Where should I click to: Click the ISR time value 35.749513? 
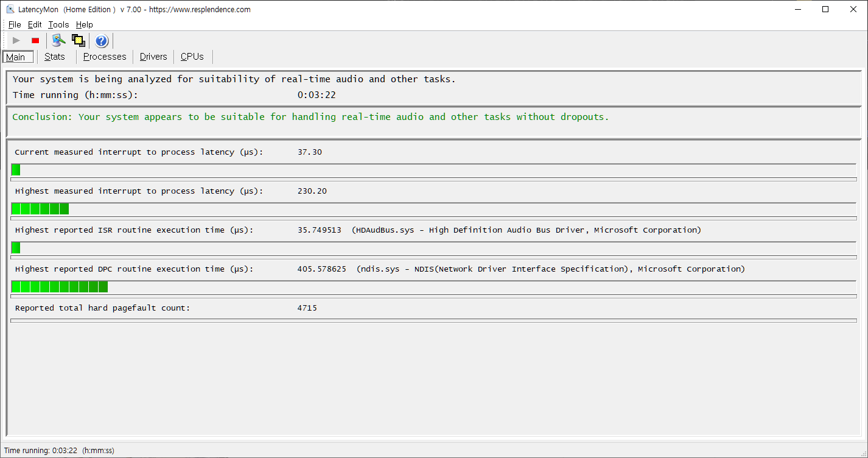[x=320, y=230]
